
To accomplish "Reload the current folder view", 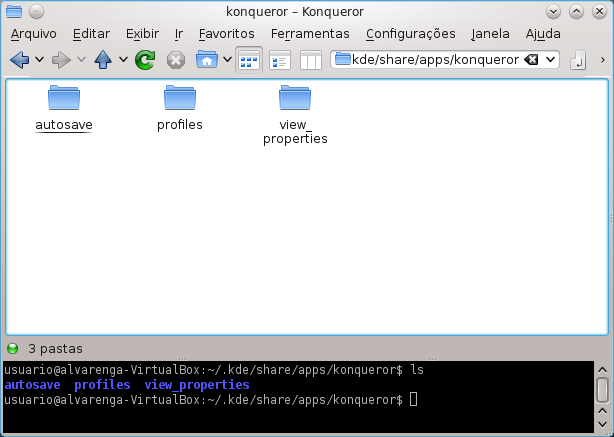I will point(145,60).
